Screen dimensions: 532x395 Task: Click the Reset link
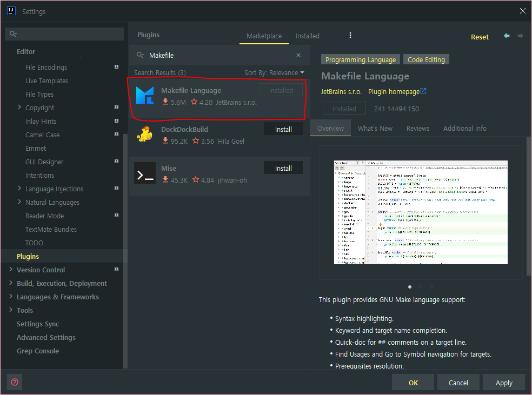pos(480,37)
